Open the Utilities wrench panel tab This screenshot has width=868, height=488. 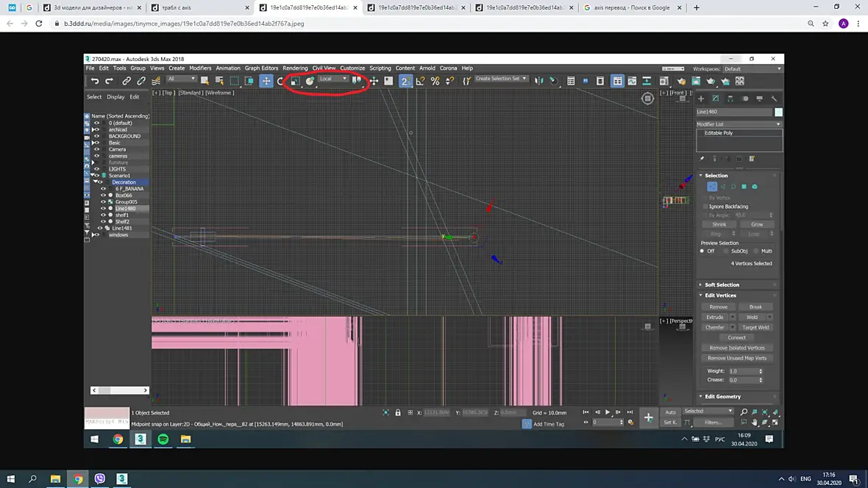tap(774, 98)
